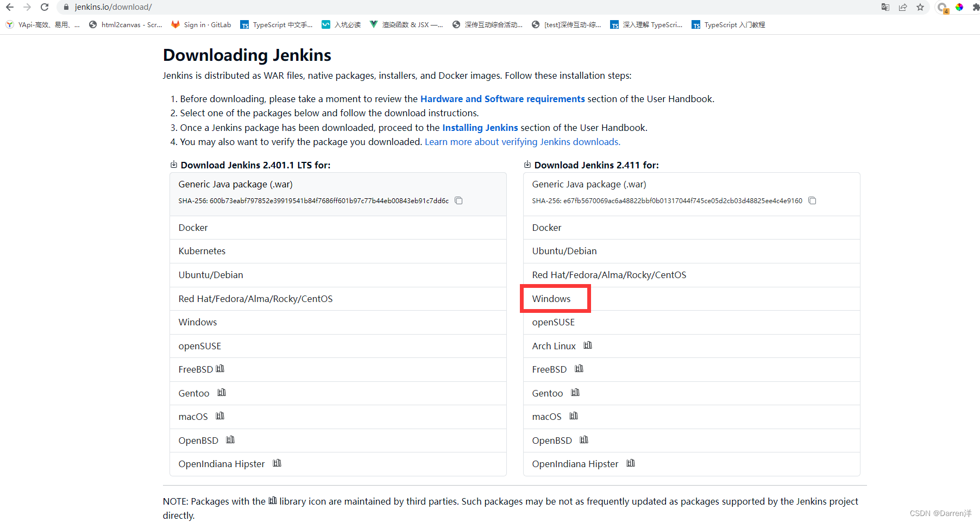Download LTS Generic Java package (.war)
The width and height of the screenshot is (980, 522).
[x=338, y=194]
